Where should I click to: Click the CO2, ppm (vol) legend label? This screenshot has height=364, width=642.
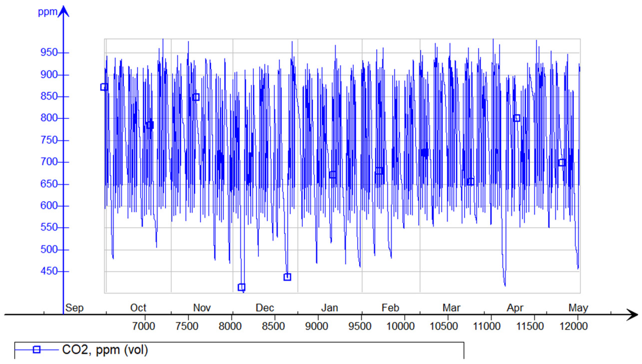pyautogui.click(x=105, y=350)
